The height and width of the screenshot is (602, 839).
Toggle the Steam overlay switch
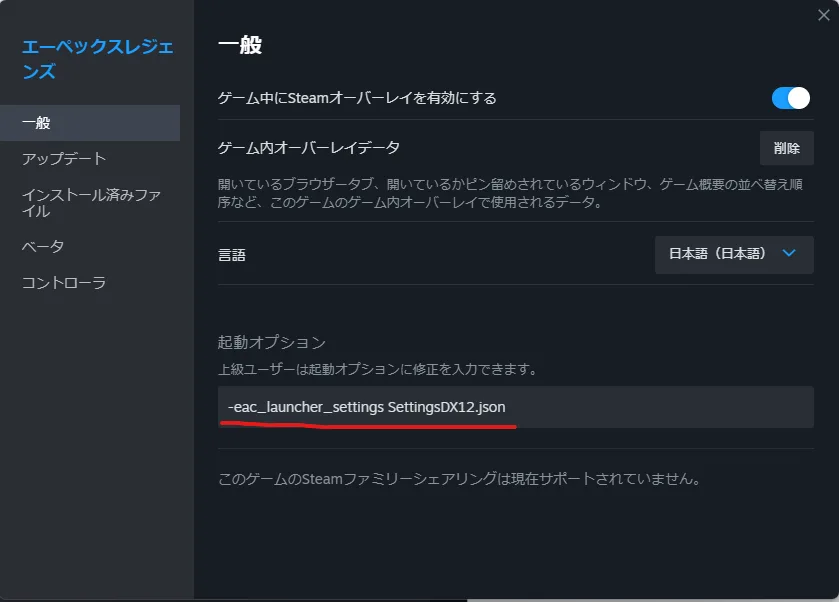click(x=790, y=98)
